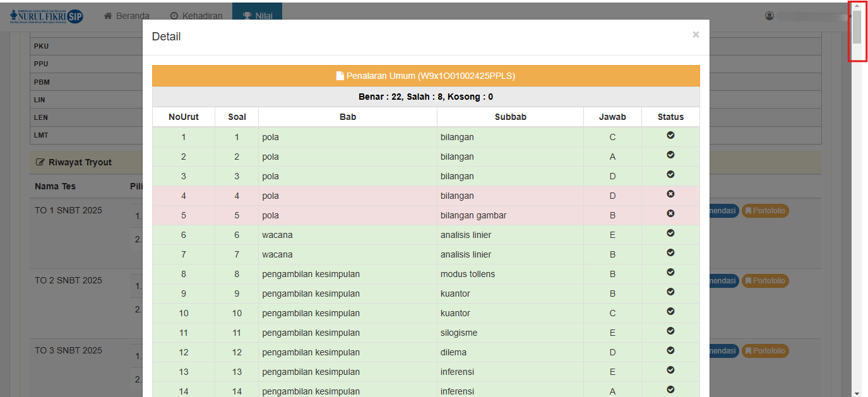This screenshot has width=868, height=397.
Task: Click the Status column header
Action: [670, 117]
